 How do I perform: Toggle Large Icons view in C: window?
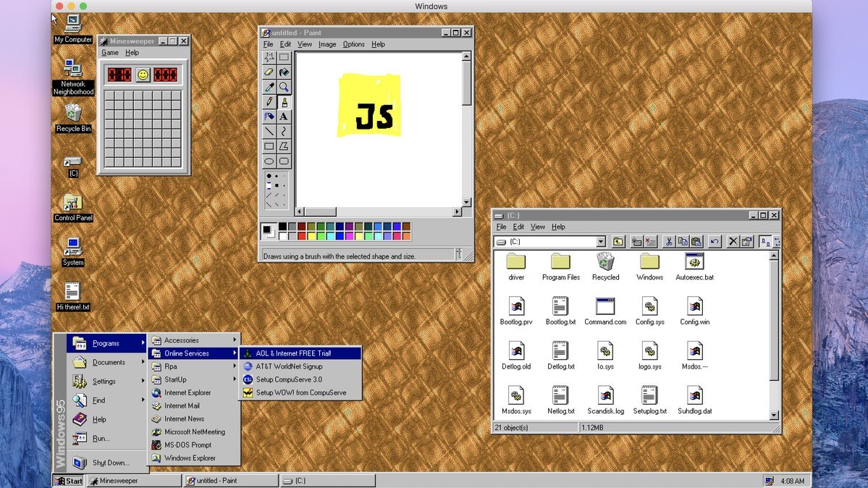[x=765, y=242]
